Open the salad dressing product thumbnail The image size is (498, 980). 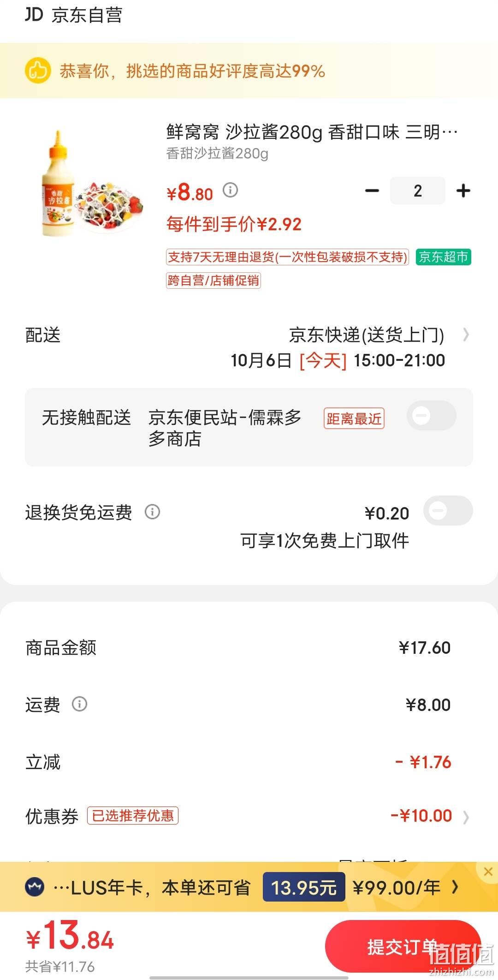click(91, 185)
